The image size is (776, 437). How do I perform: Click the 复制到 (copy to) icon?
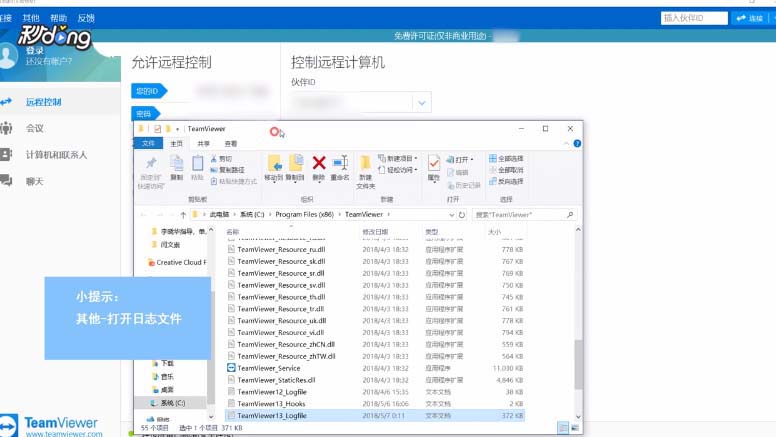tap(295, 163)
